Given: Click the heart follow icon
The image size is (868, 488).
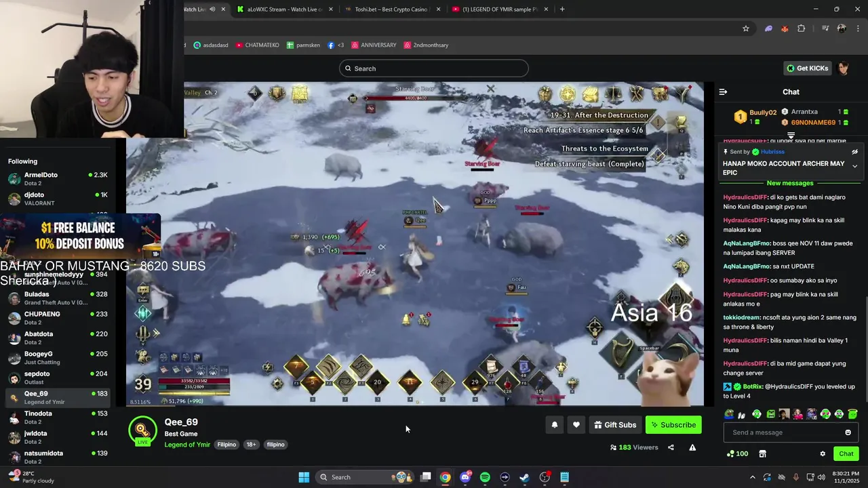Looking at the screenshot, I should pos(576,425).
